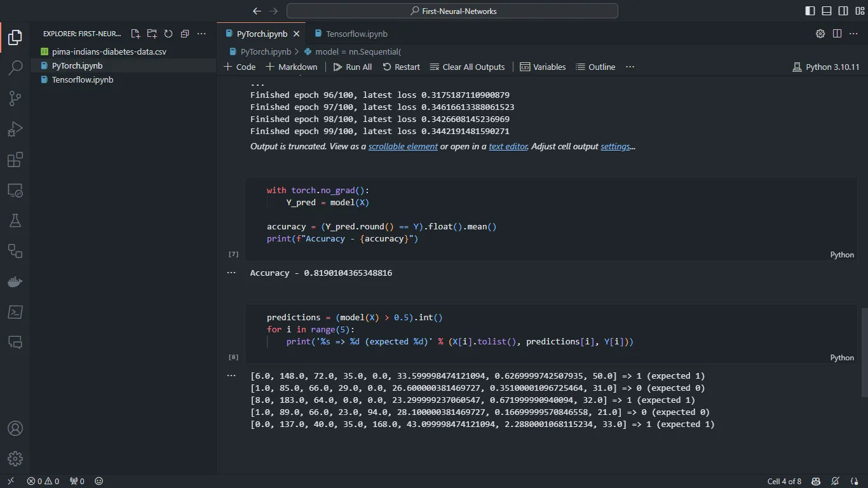
Task: Open Tensorflow.ipynb from the Explorer list
Action: [x=123, y=79]
